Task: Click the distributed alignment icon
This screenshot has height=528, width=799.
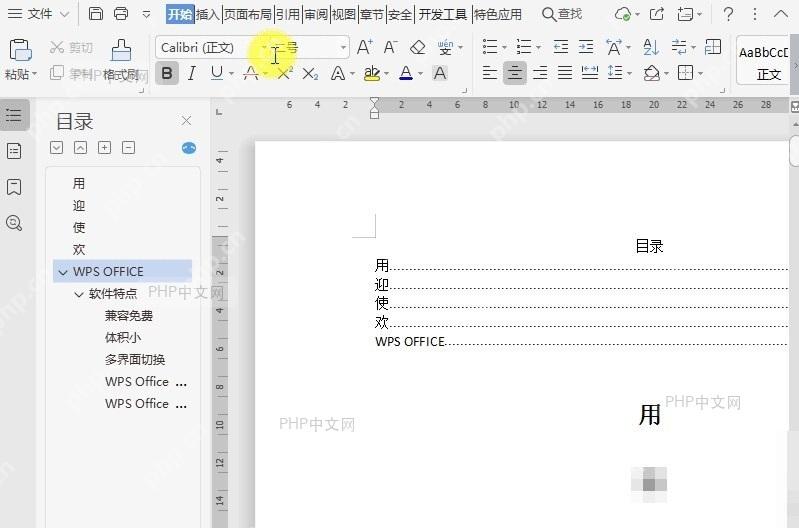Action: (x=590, y=74)
